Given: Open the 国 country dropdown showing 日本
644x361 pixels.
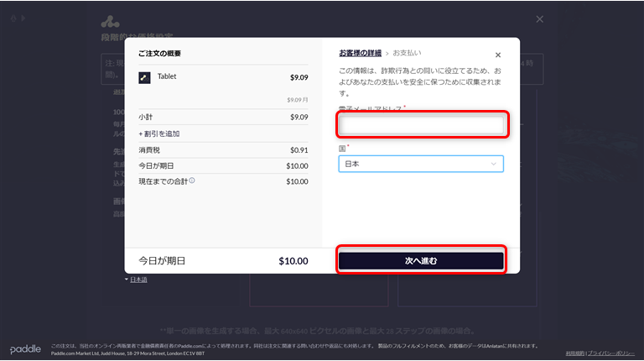Looking at the screenshot, I should click(421, 164).
